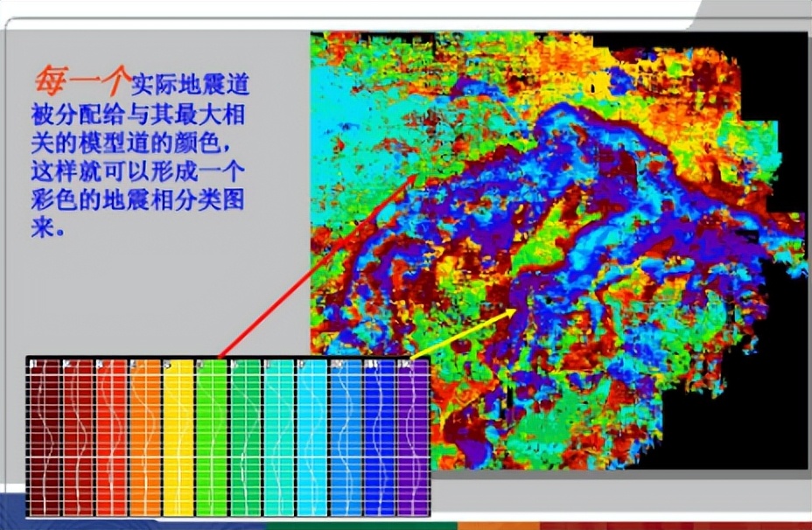The image size is (812, 530).
Task: Toggle the light green trace strip beside cyan
Action: [x=244, y=437]
